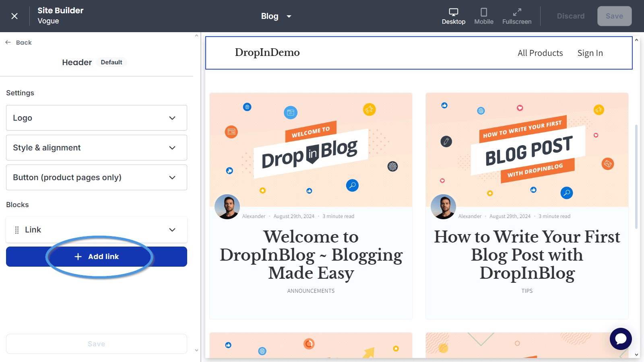Open the Welcome to DropInBlog post thumbnail

[x=311, y=149]
